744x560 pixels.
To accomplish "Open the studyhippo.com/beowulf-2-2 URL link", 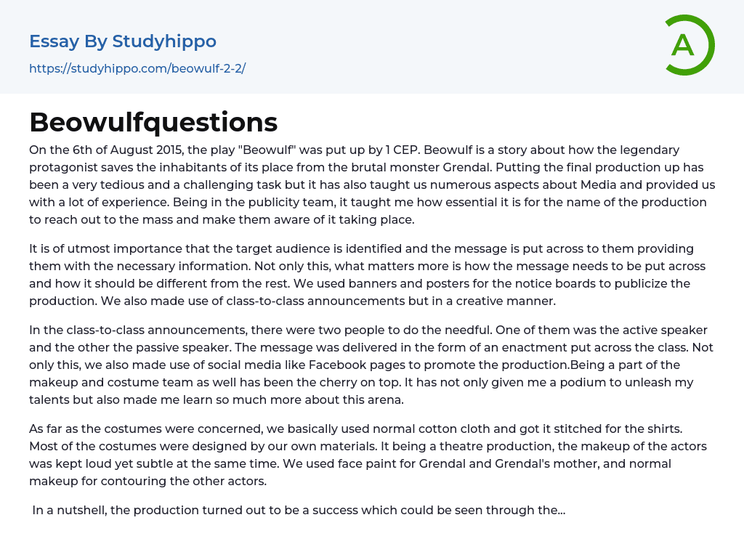I will click(x=137, y=68).
